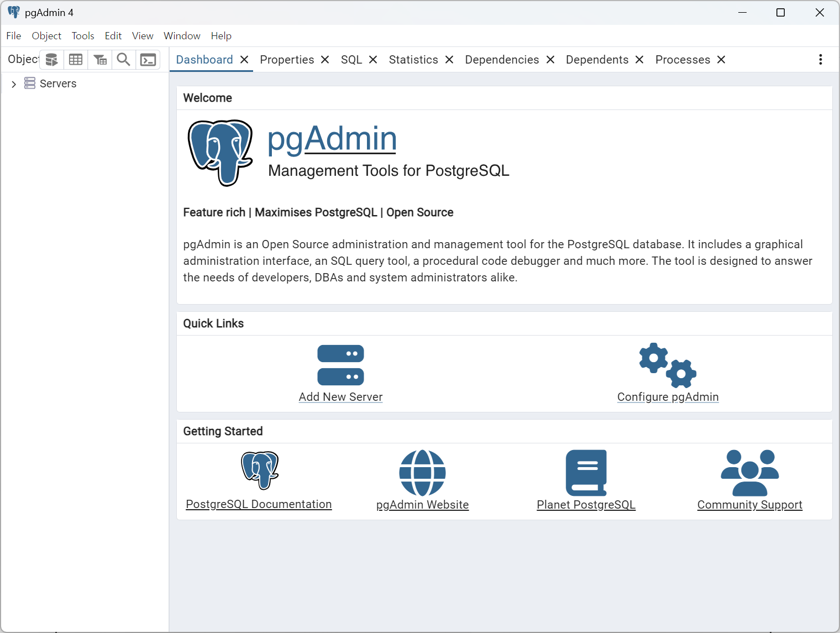The height and width of the screenshot is (633, 840).
Task: Click 'Management Tools for PostgreSQL' subtitle
Action: 389,171
